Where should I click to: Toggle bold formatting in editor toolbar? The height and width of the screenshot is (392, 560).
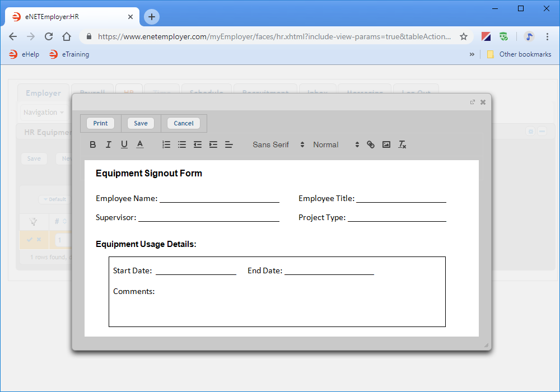93,144
